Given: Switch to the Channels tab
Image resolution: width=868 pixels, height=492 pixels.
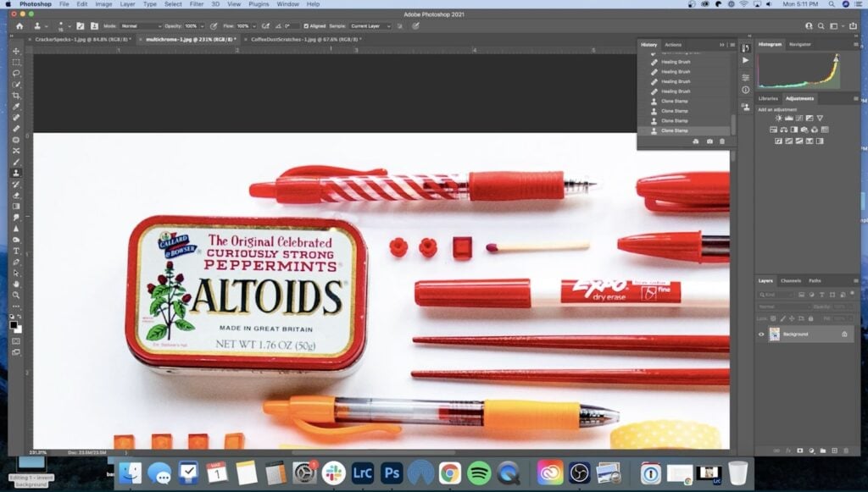Looking at the screenshot, I should [791, 281].
